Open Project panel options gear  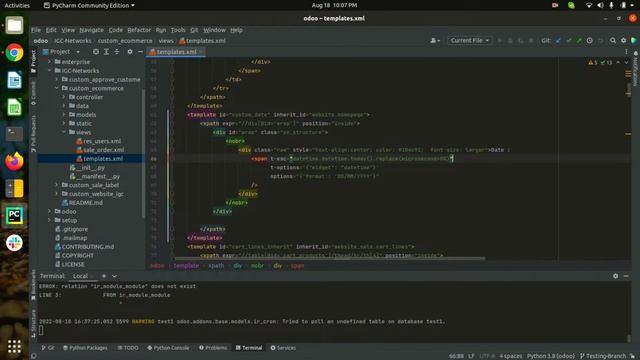point(130,52)
